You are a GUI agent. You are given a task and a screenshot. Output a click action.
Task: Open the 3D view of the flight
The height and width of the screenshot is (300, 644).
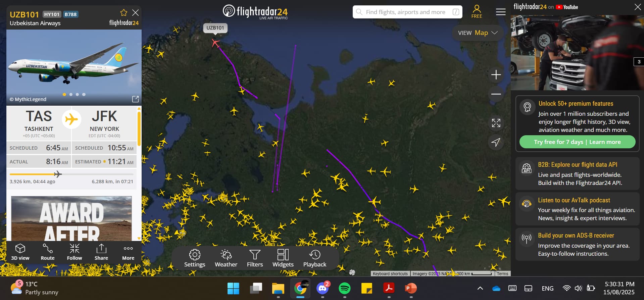(x=20, y=252)
